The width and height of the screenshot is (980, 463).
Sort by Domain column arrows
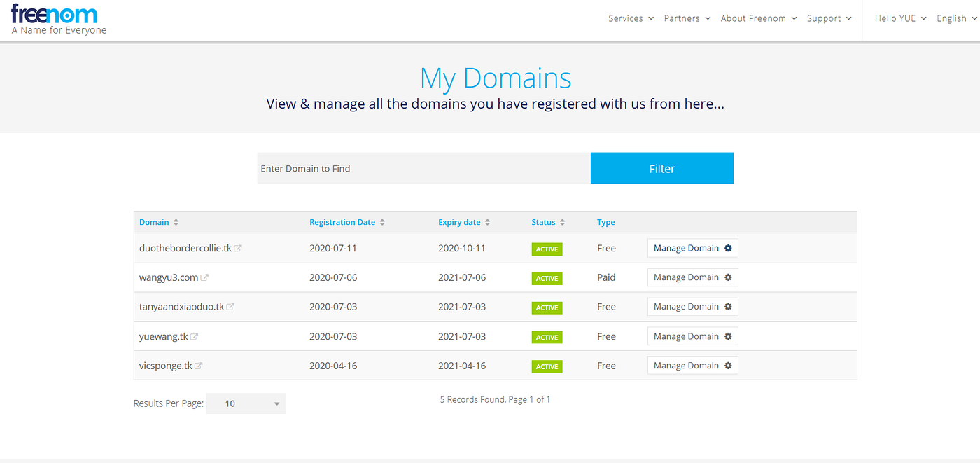(x=176, y=223)
